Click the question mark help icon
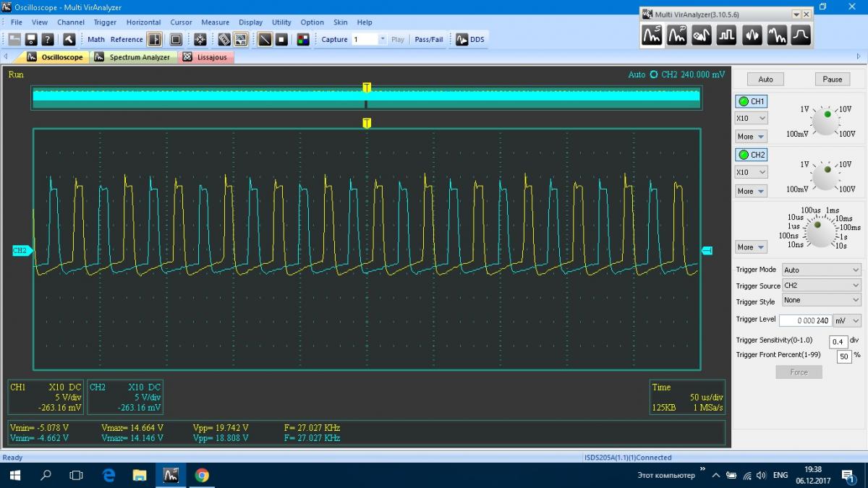This screenshot has width=868, height=488. [48, 40]
